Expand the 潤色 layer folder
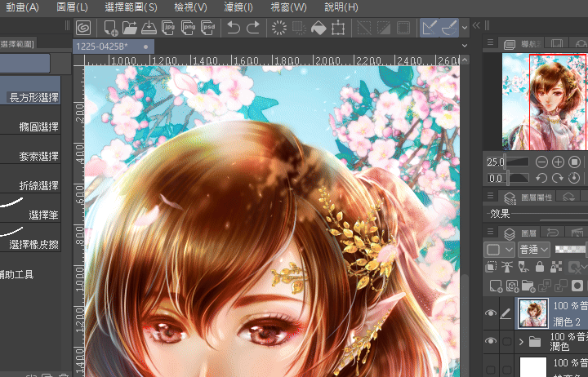 point(521,341)
